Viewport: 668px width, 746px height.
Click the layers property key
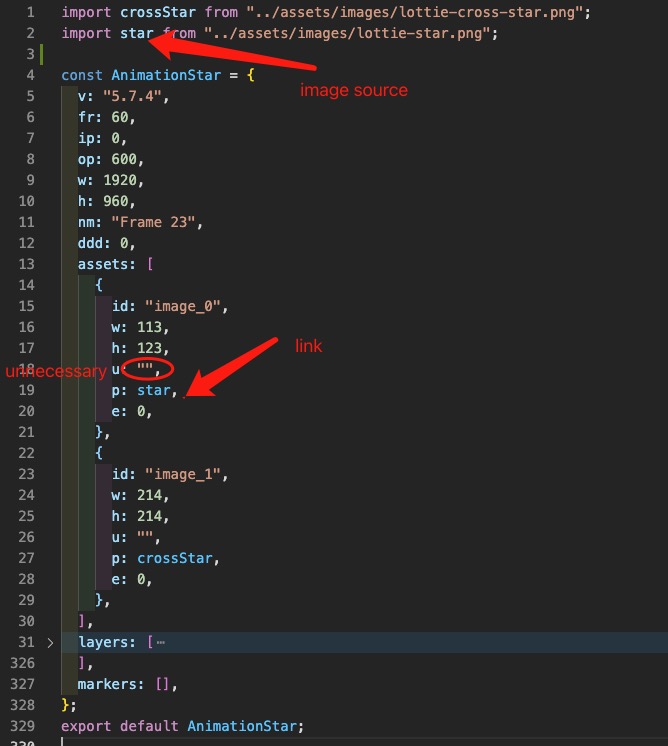point(103,642)
